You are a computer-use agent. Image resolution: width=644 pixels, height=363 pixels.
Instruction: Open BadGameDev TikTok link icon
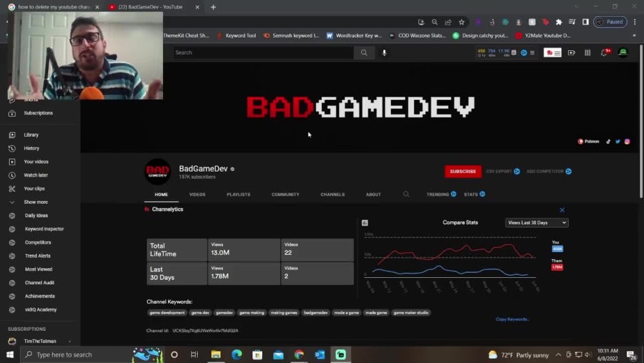click(608, 141)
